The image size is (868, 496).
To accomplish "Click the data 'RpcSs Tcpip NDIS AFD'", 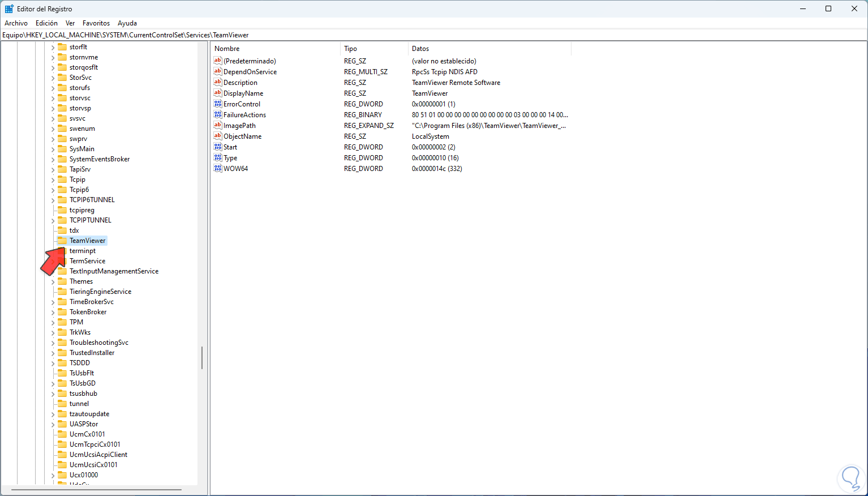I will 445,72.
